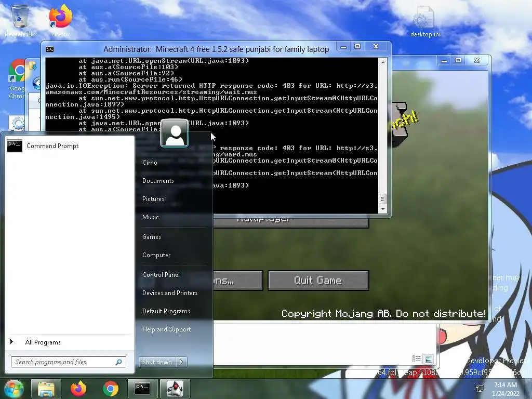The image size is (532, 399).
Task: Click Quit Game in Minecraft
Action: coord(318,281)
